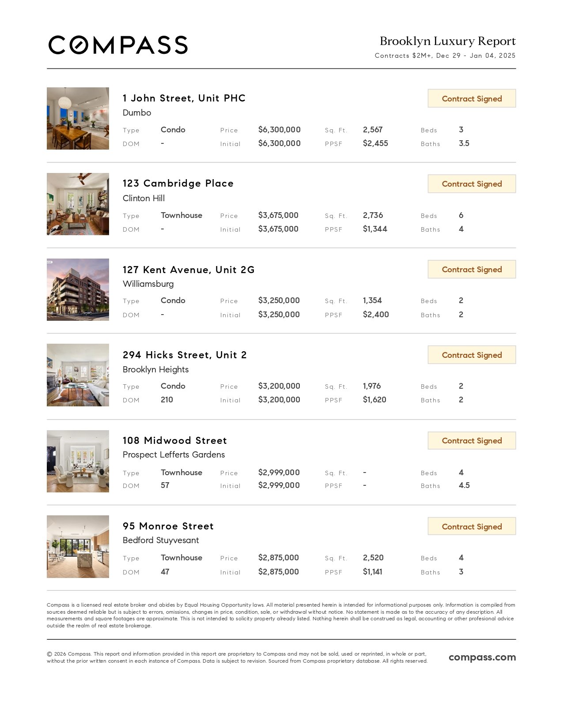The height and width of the screenshot is (728, 563).
Task: Click Contract Signed badge for 123 Cambridge Place
Action: pyautogui.click(x=472, y=184)
